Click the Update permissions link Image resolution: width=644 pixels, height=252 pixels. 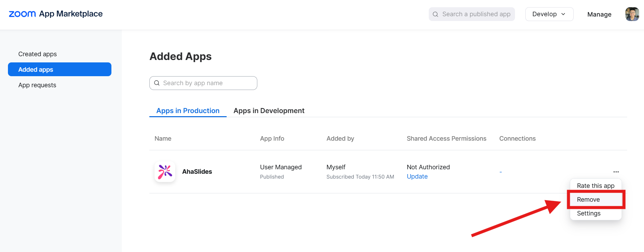click(417, 177)
